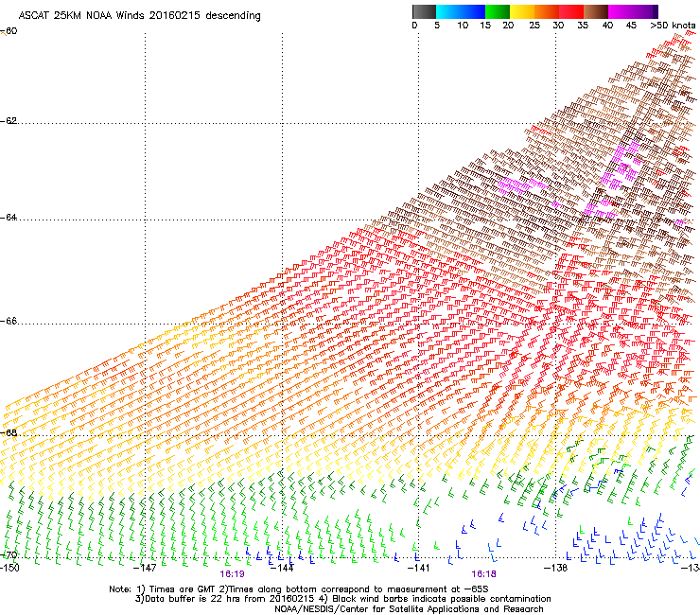Viewport: 700px width, 615px height.
Task: Click the latitude label "-68"
Action: click(x=9, y=433)
